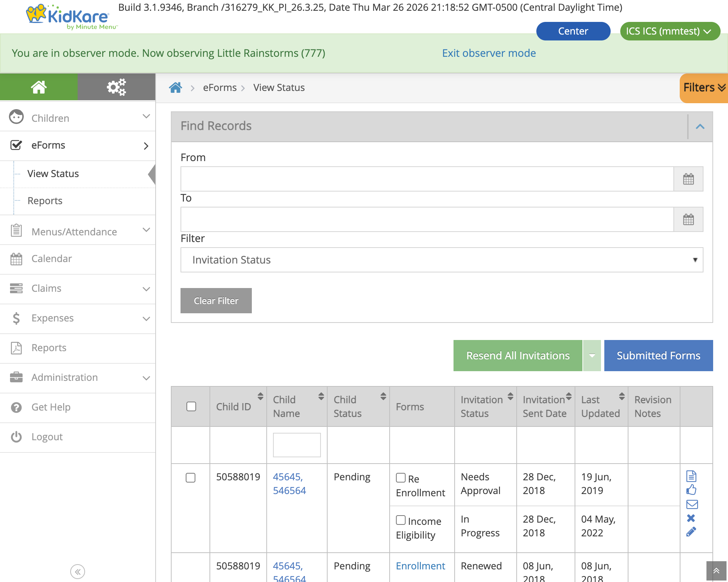728x582 pixels.
Task: Expand the Resend All Invitations dropdown arrow
Action: (592, 355)
